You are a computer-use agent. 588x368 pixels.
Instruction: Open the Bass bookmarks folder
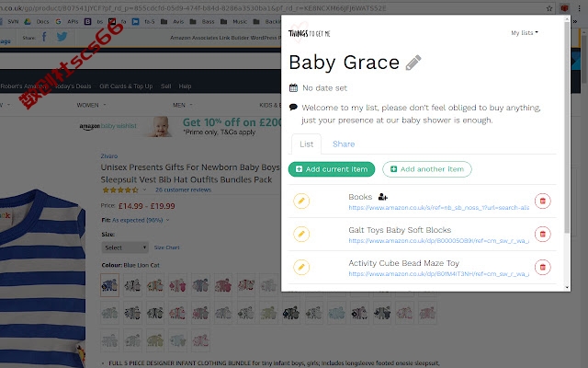coord(202,22)
